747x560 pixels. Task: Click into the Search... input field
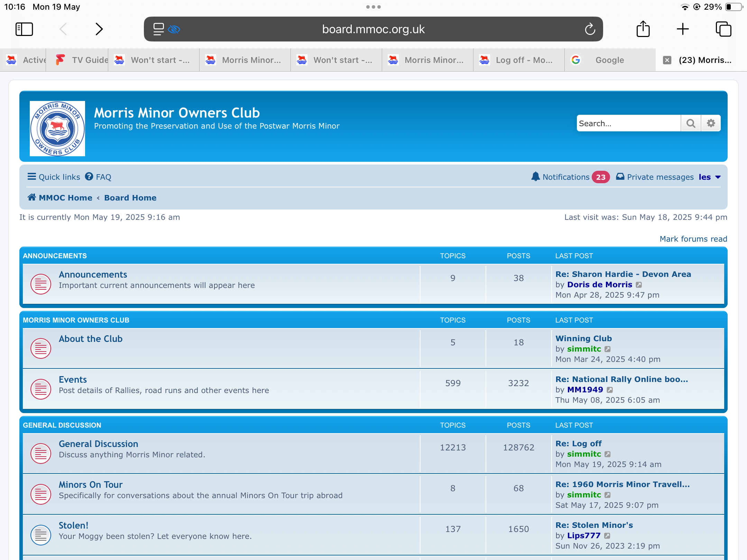[628, 123]
